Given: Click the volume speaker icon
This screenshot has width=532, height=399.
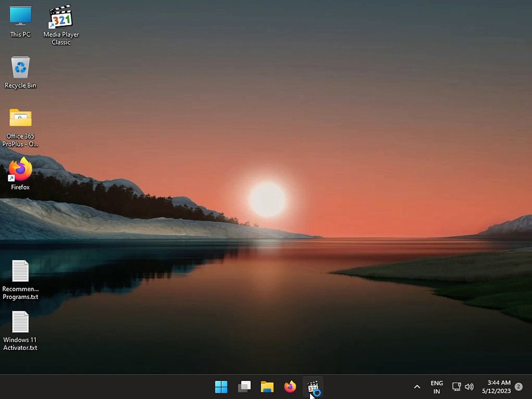Looking at the screenshot, I should [469, 387].
